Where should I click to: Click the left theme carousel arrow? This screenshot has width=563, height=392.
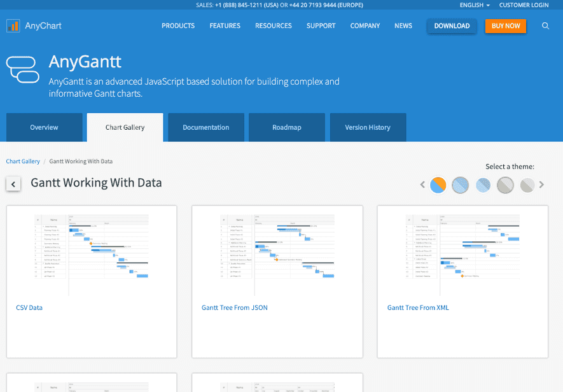[422, 185]
